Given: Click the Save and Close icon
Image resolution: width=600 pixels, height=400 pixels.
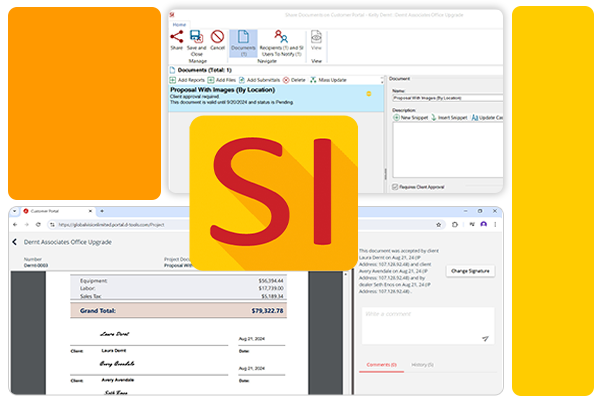Looking at the screenshot, I should pyautogui.click(x=196, y=39).
